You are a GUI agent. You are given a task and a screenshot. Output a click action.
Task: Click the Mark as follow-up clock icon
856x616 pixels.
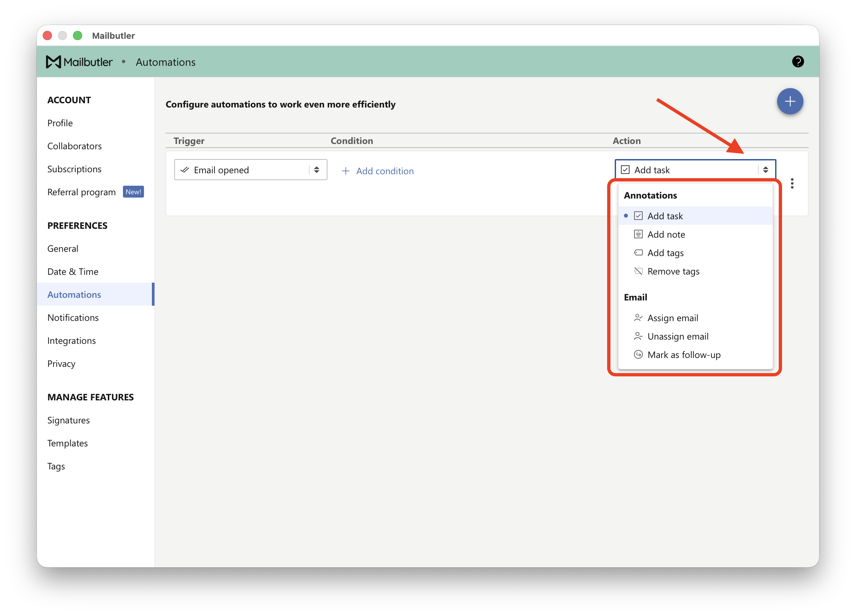pos(638,354)
